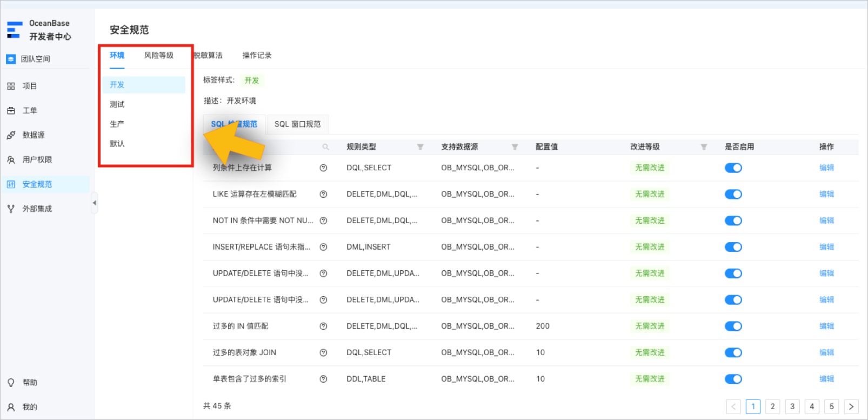Click the 帮助 lightbulb icon

pos(11,383)
